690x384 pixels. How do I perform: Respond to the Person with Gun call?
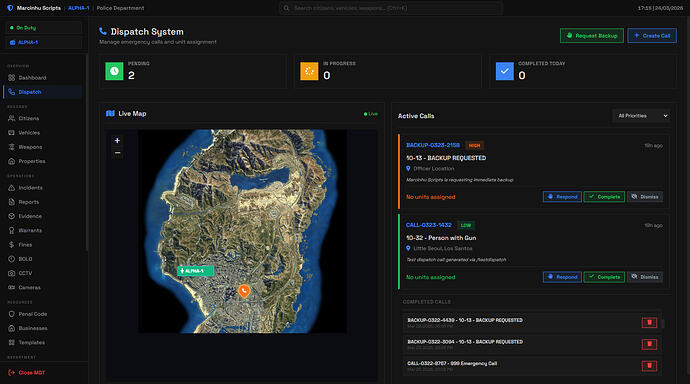[562, 277]
